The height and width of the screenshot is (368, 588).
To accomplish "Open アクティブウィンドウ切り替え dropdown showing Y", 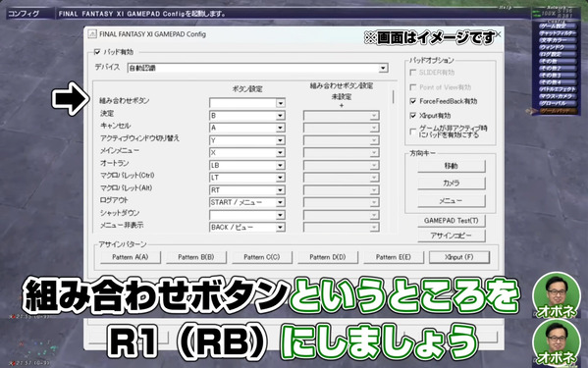I will pos(247,140).
